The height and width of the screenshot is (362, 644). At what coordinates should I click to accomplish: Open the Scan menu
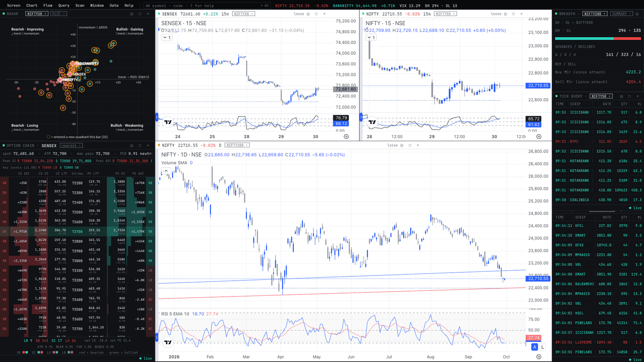coord(80,6)
